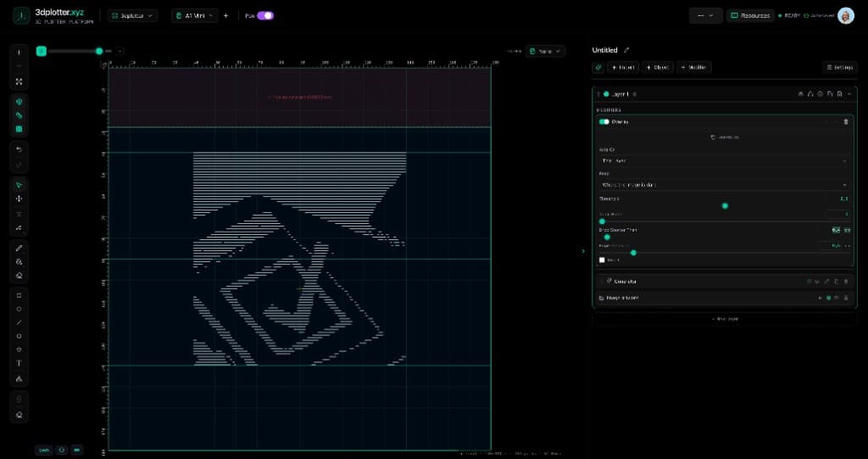
Task: Open the 'Where the image is dark' dropdown
Action: 724,185
